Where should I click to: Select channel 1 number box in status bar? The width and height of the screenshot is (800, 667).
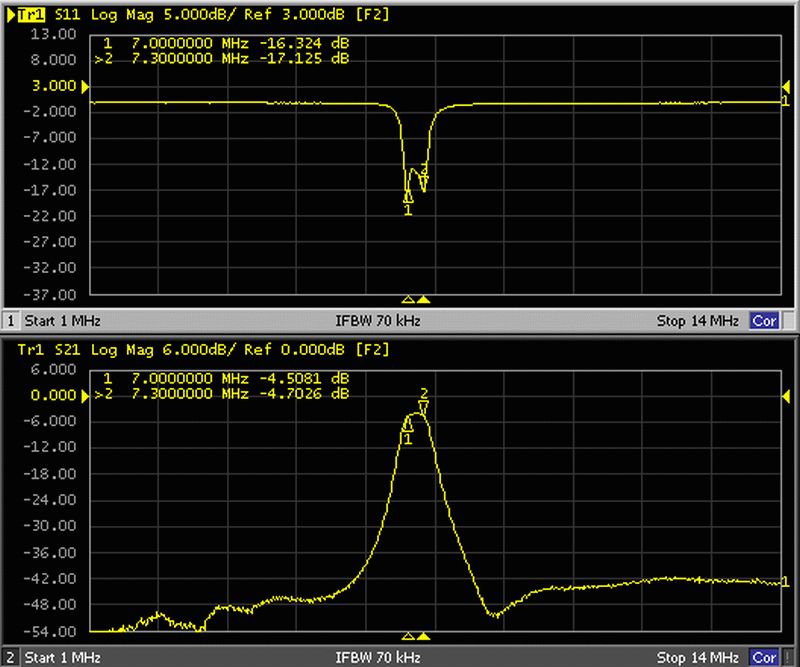point(11,321)
